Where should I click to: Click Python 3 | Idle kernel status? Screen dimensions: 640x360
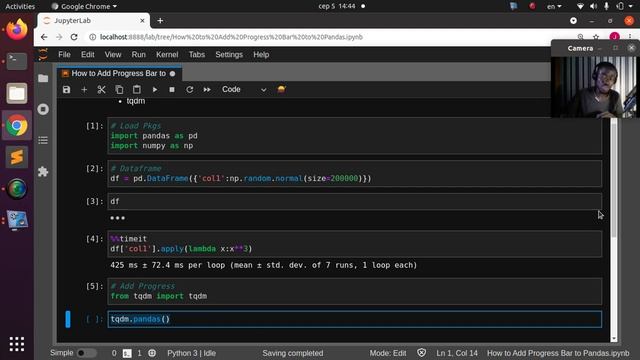[191, 353]
